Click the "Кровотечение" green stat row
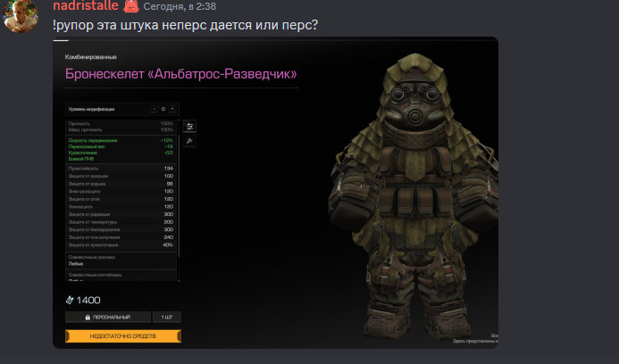Image resolution: width=619 pixels, height=364 pixels. click(121, 153)
